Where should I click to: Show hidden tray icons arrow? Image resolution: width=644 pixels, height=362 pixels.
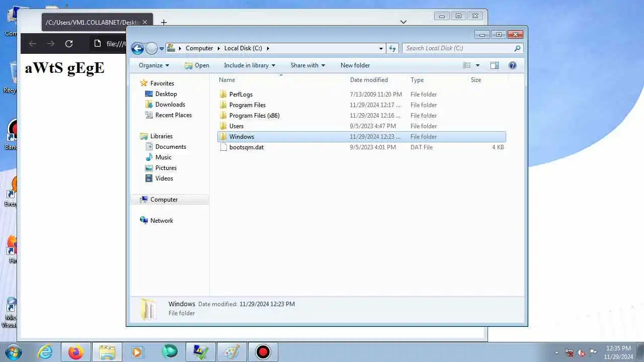pyautogui.click(x=556, y=352)
